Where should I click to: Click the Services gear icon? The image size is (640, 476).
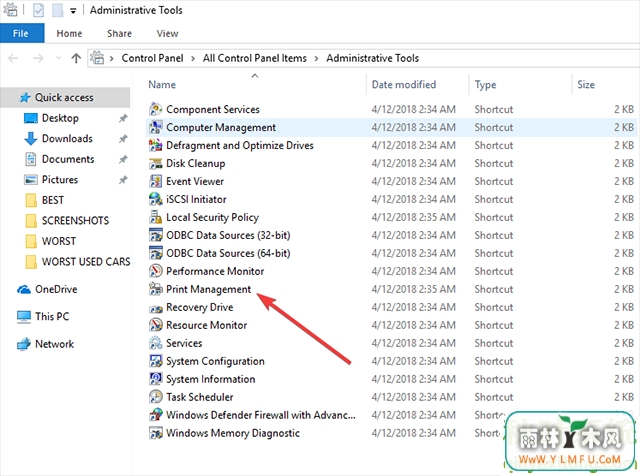pos(156,343)
